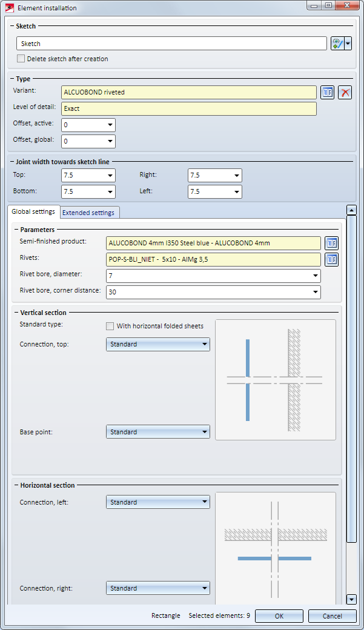Click the red delete variant icon
364x630 pixels.
345,92
